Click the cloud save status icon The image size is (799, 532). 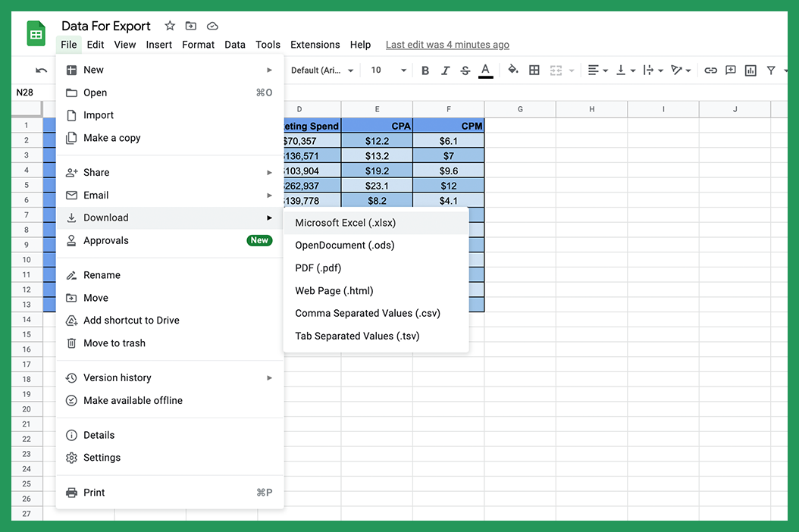(211, 25)
